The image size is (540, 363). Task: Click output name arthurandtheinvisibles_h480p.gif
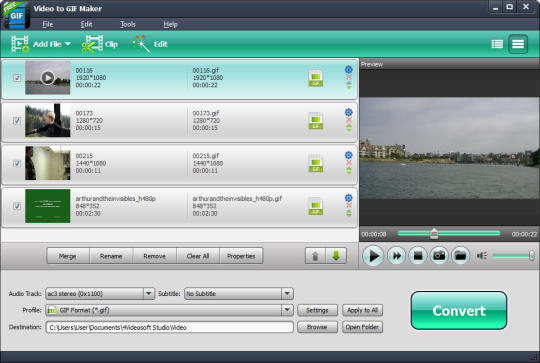(237, 198)
